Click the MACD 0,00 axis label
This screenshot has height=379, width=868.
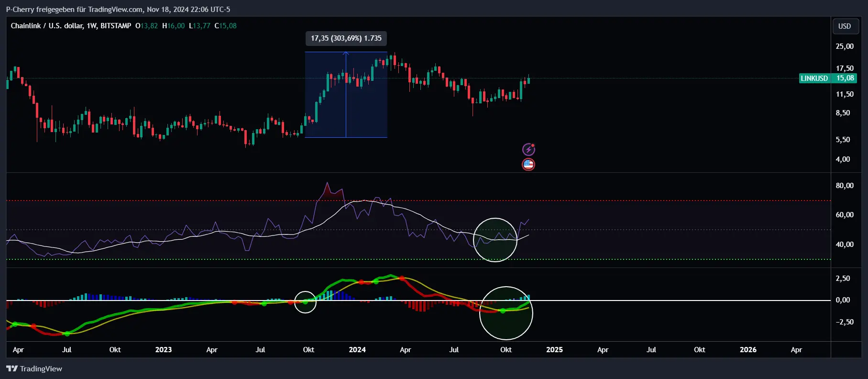[843, 300]
